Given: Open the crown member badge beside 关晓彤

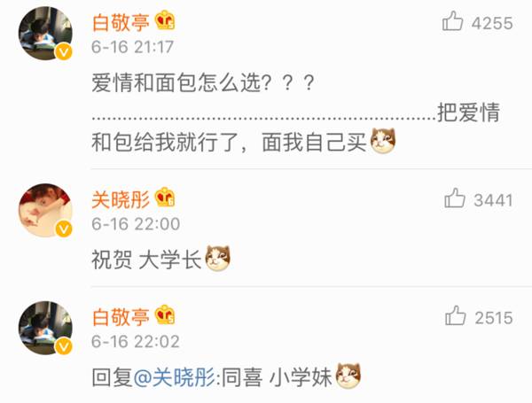Looking at the screenshot, I should click(165, 198).
